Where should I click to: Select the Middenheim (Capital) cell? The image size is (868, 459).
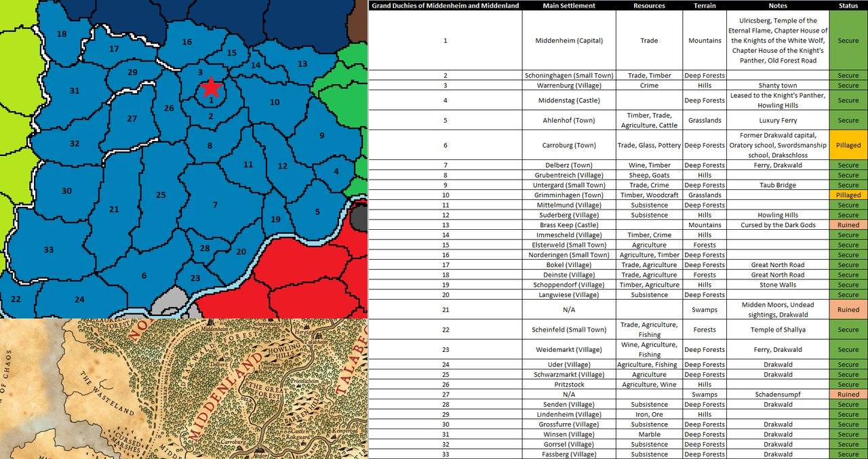tap(569, 41)
